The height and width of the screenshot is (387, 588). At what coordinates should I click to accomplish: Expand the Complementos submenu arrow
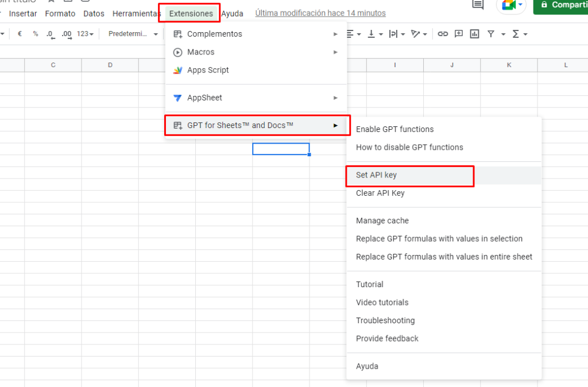pos(335,34)
